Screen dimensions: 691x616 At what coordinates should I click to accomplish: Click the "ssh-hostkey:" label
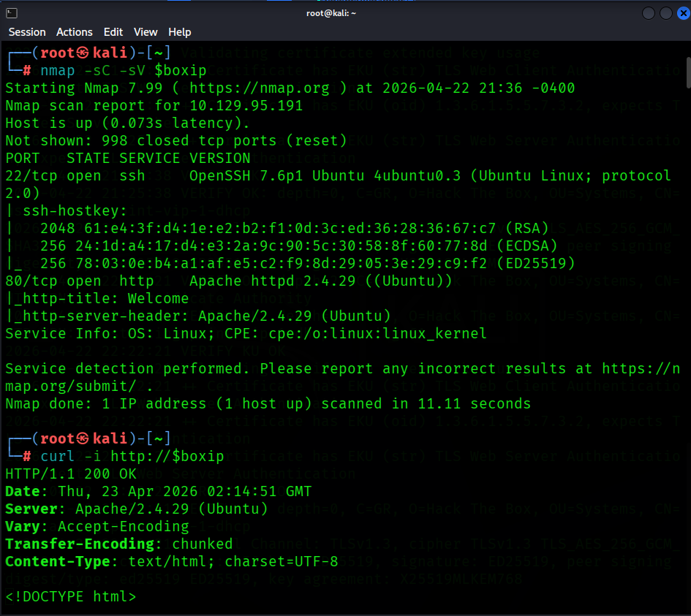pos(75,211)
